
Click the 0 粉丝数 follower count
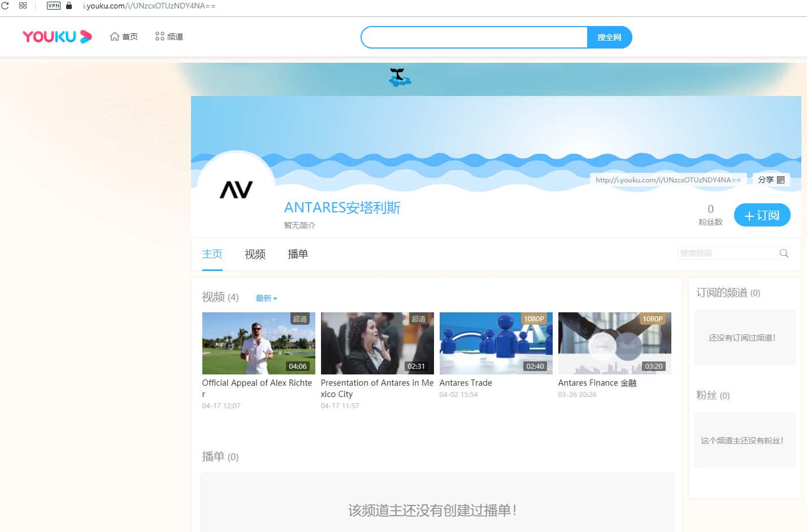[x=710, y=215]
